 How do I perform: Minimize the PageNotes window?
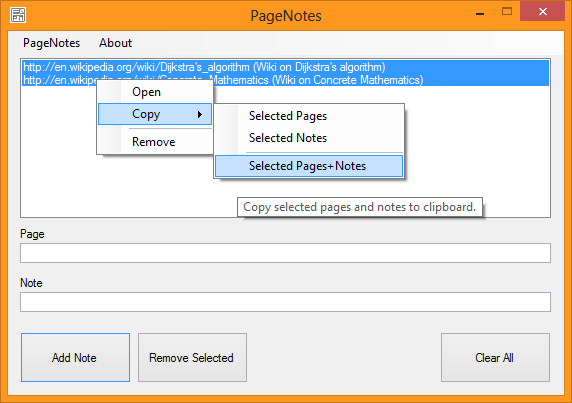(480, 13)
